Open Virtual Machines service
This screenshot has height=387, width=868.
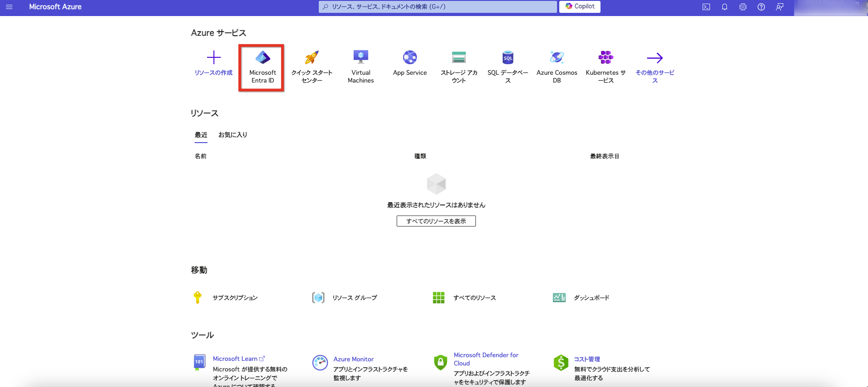(x=361, y=67)
